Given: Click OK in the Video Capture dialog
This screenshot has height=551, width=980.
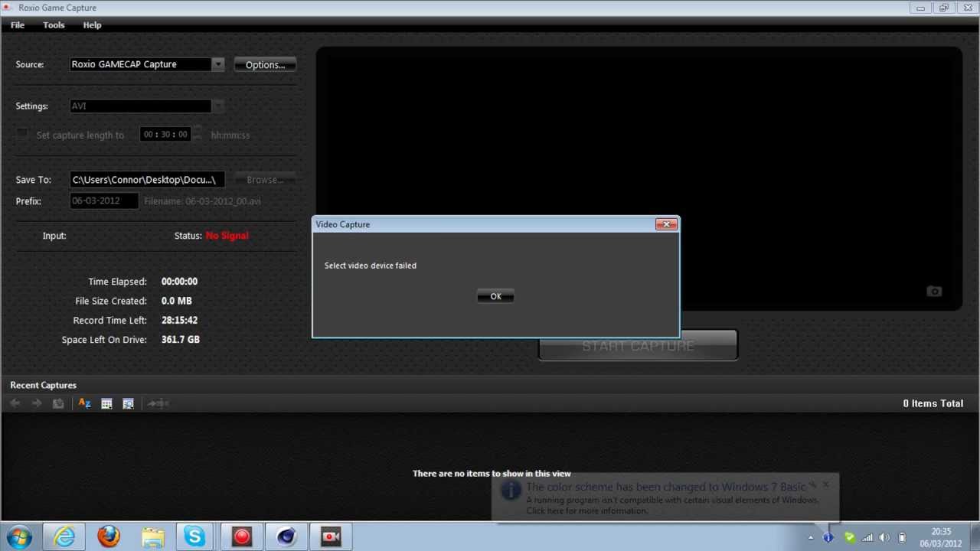Looking at the screenshot, I should coord(495,296).
